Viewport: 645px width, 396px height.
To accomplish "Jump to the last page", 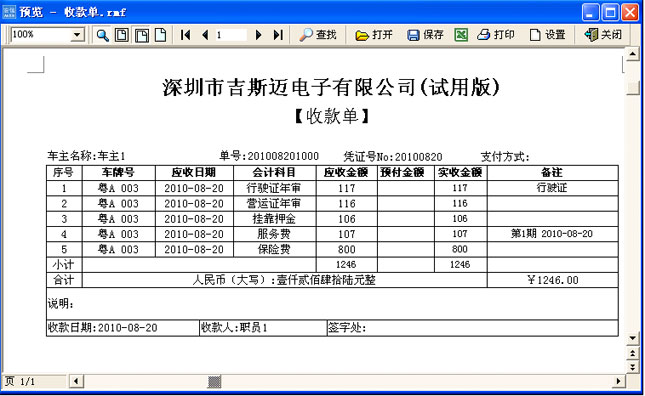I will (278, 35).
